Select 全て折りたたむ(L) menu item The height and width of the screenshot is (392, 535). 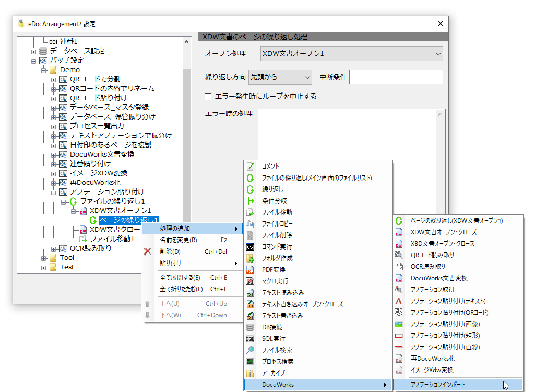pyautogui.click(x=192, y=289)
